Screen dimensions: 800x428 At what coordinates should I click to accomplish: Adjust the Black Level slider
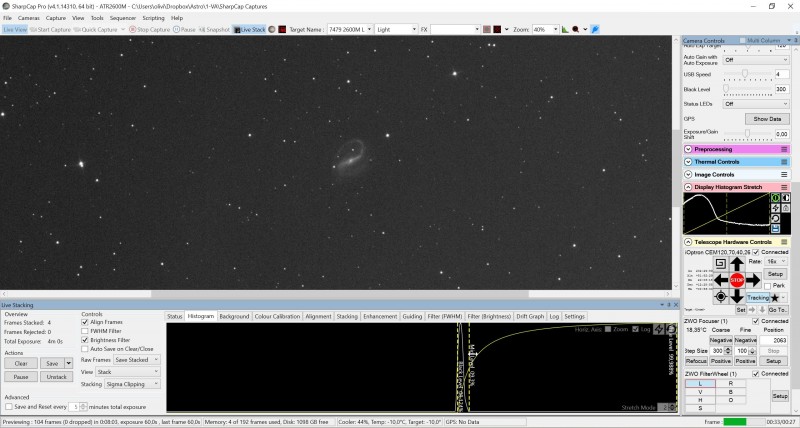(x=747, y=89)
